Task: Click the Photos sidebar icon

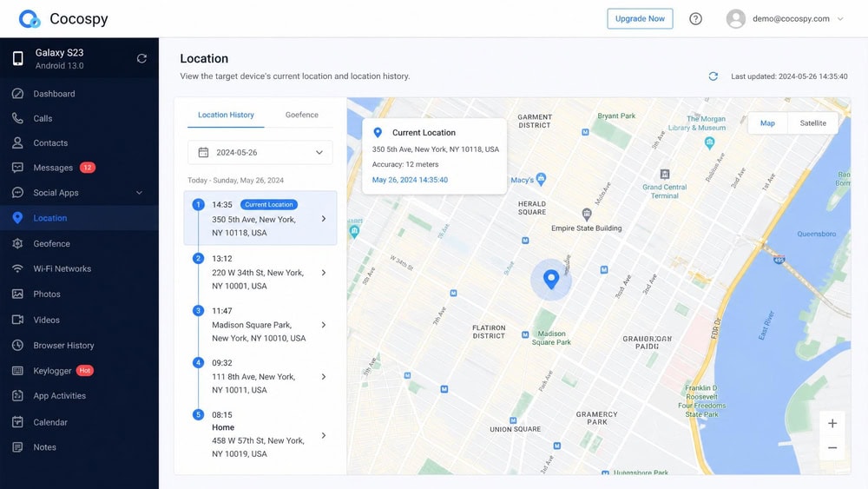Action: (x=17, y=294)
